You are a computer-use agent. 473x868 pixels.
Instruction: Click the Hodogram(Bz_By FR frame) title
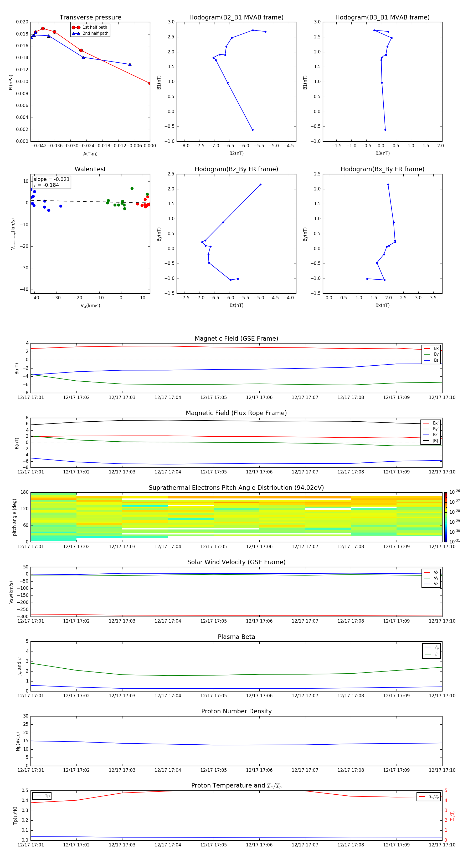[x=236, y=169]
